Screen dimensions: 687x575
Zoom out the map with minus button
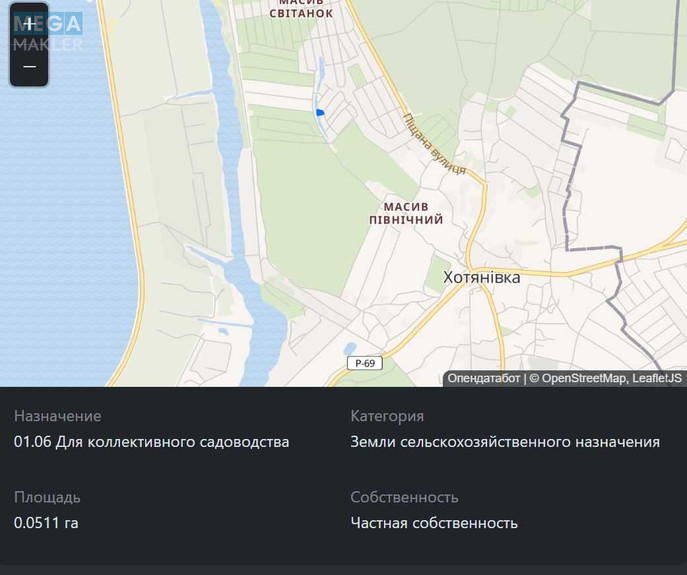point(29,66)
